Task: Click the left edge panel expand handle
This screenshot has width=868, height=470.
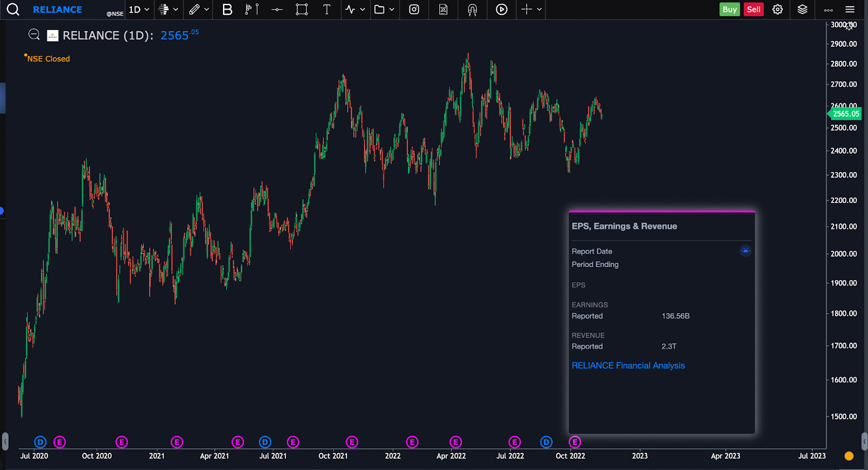Action: 5,441
